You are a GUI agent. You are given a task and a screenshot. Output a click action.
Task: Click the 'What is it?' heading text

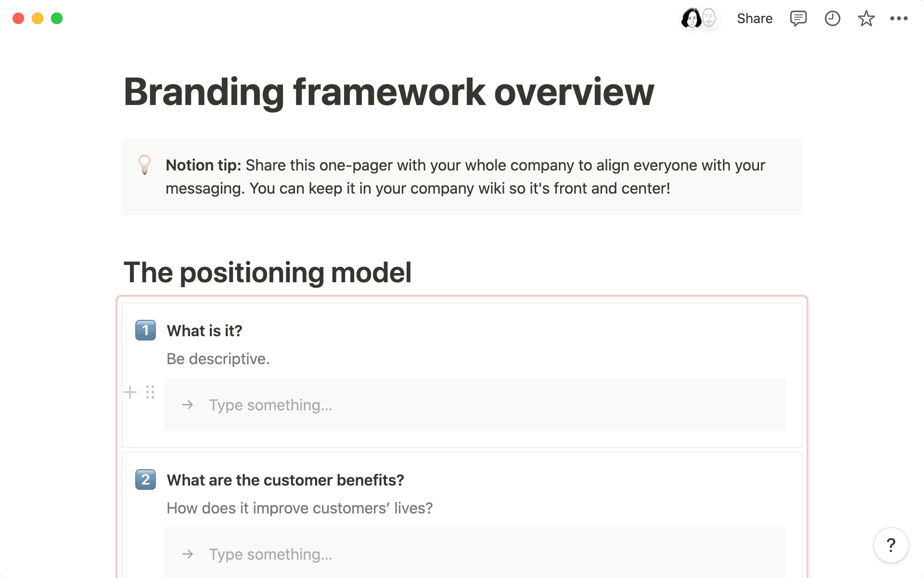tap(204, 331)
